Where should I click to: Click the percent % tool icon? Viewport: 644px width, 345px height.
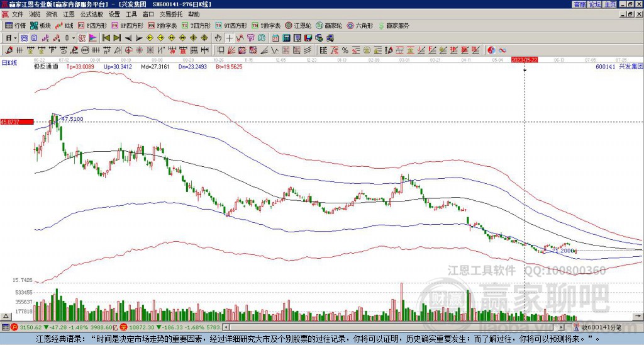point(345,50)
